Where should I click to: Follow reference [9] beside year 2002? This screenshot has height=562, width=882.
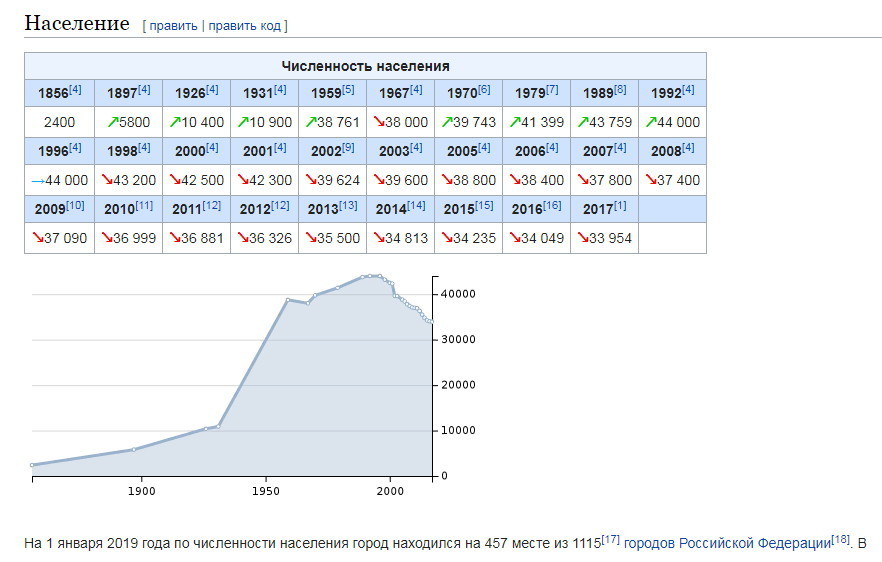click(348, 148)
